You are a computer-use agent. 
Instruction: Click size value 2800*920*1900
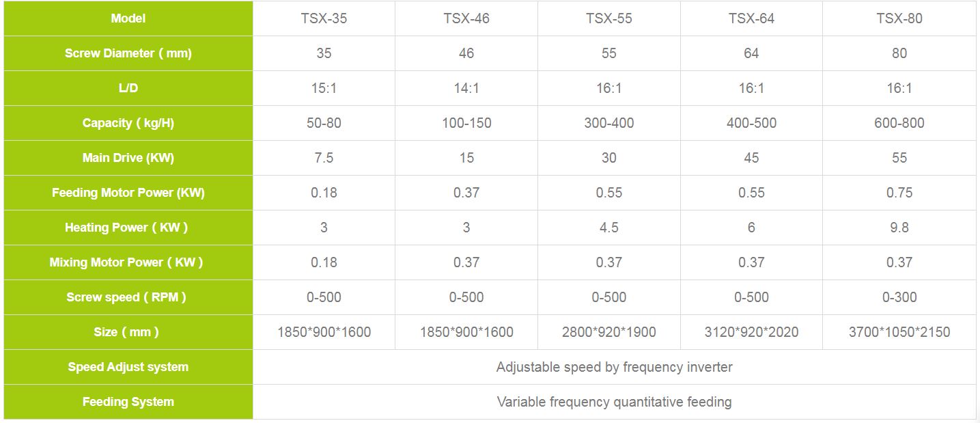pos(609,332)
